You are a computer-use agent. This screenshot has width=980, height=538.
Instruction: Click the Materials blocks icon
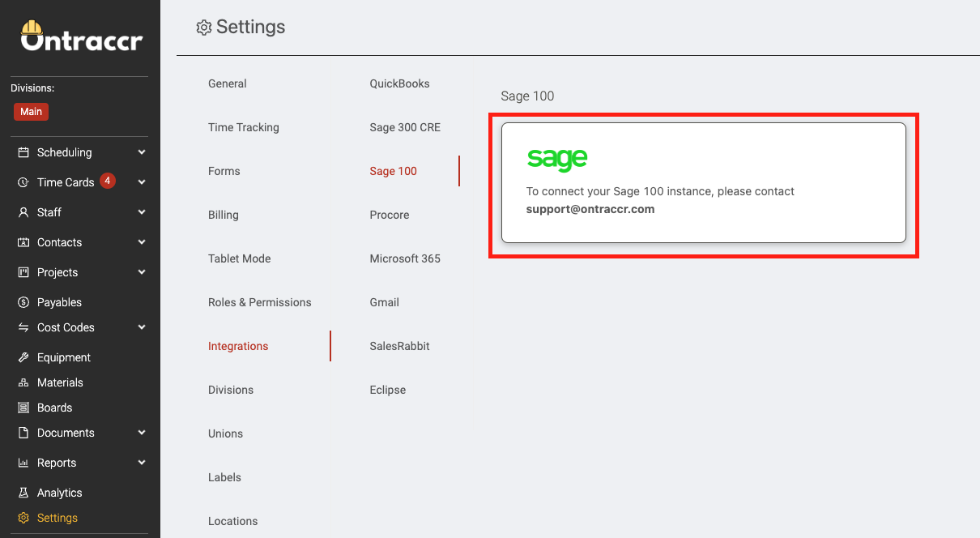click(23, 382)
